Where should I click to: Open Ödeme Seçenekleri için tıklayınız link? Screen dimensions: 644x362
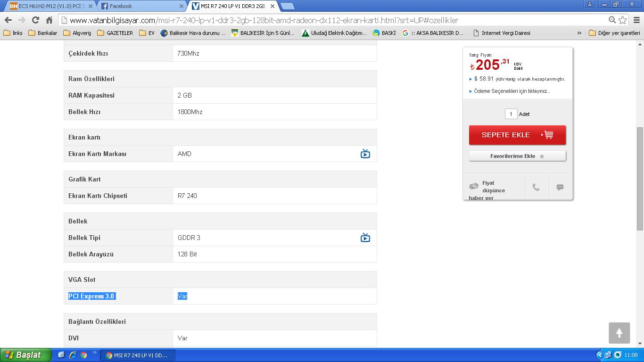coord(512,91)
